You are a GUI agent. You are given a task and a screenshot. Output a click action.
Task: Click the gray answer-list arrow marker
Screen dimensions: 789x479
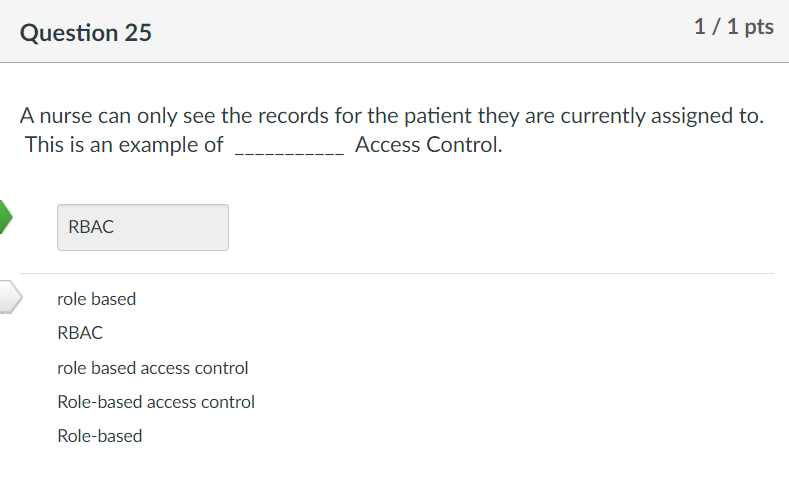pyautogui.click(x=10, y=297)
